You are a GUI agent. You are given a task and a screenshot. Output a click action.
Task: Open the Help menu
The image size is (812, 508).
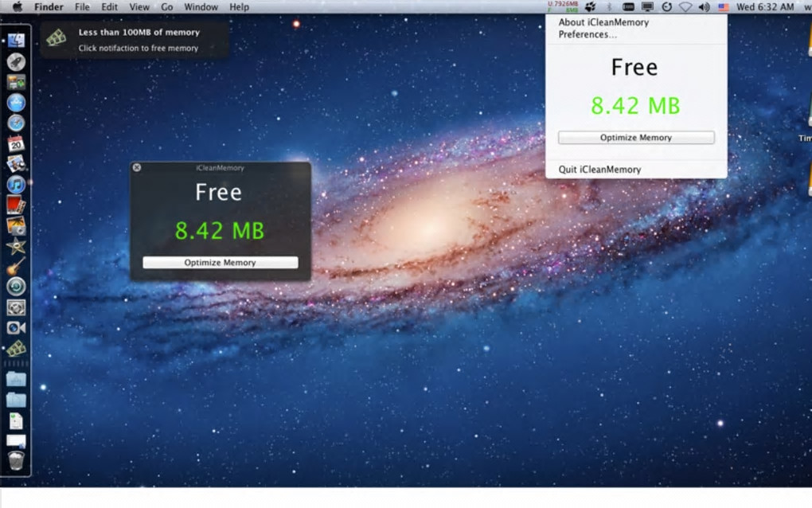[x=240, y=6]
